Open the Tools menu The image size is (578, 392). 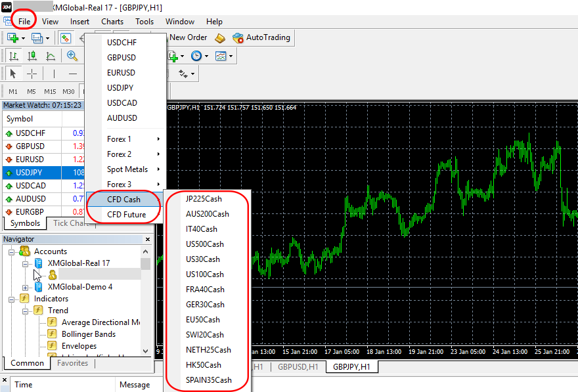pos(144,22)
